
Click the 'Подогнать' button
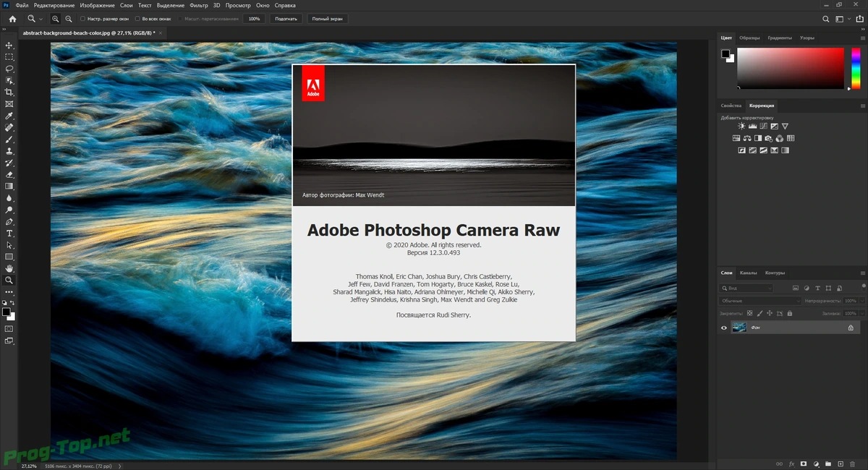point(286,19)
